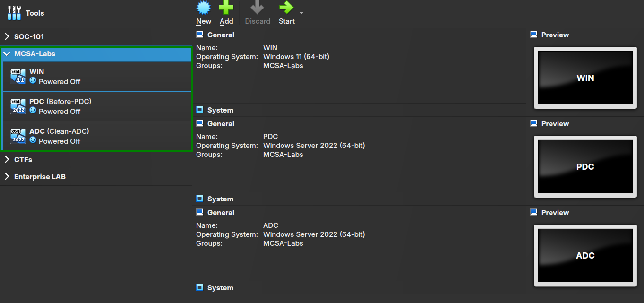Click the General section icon for PDC
Image resolution: width=644 pixels, height=303 pixels.
coord(200,123)
